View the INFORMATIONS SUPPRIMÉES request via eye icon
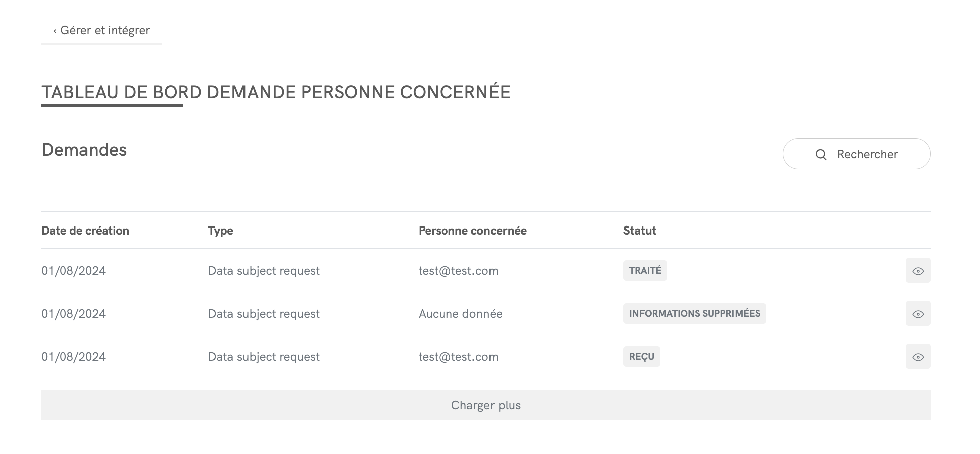Viewport: 980px width, 454px height. point(918,314)
